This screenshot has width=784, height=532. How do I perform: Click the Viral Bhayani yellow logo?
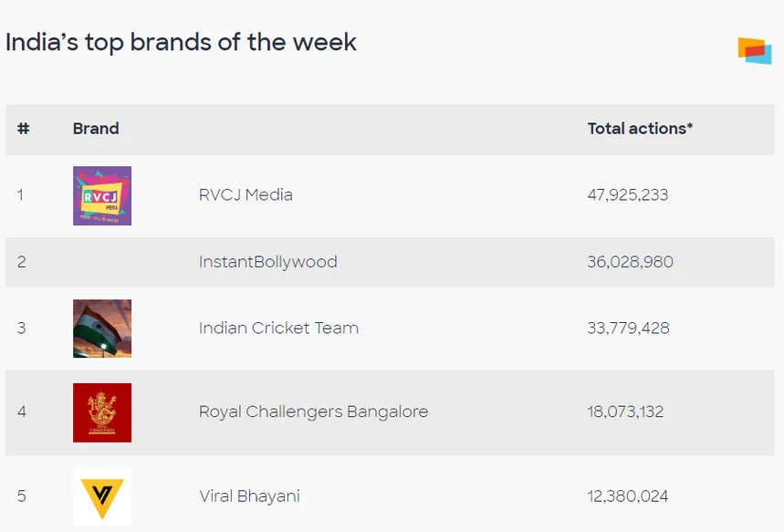coord(102,496)
